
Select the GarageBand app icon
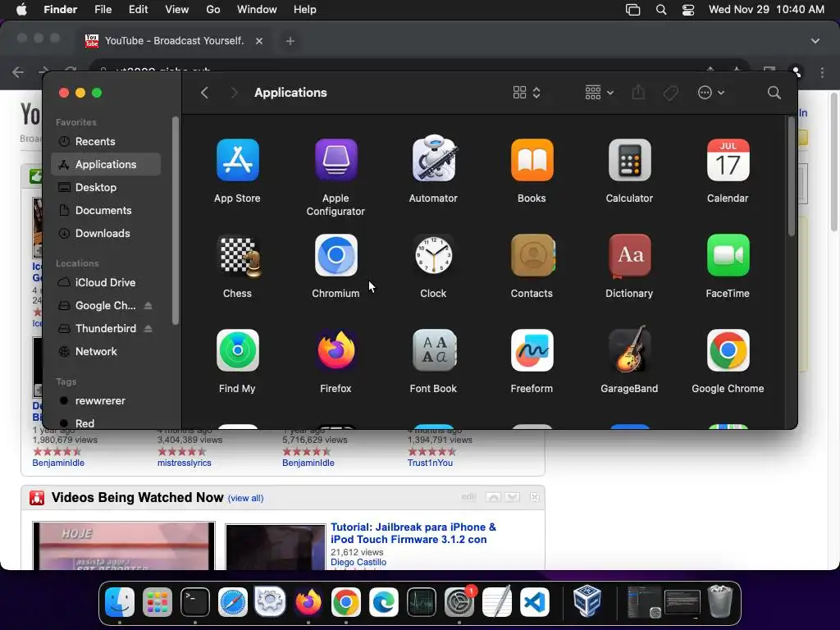(629, 349)
